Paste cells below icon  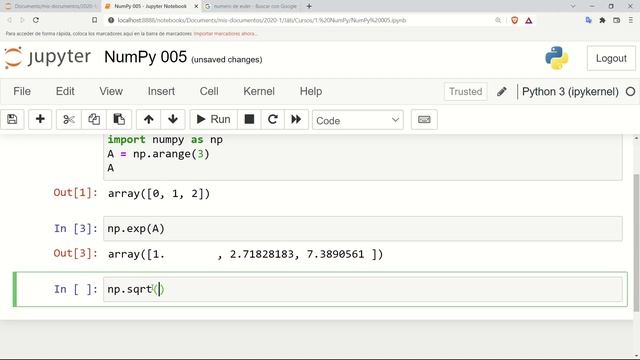119,120
